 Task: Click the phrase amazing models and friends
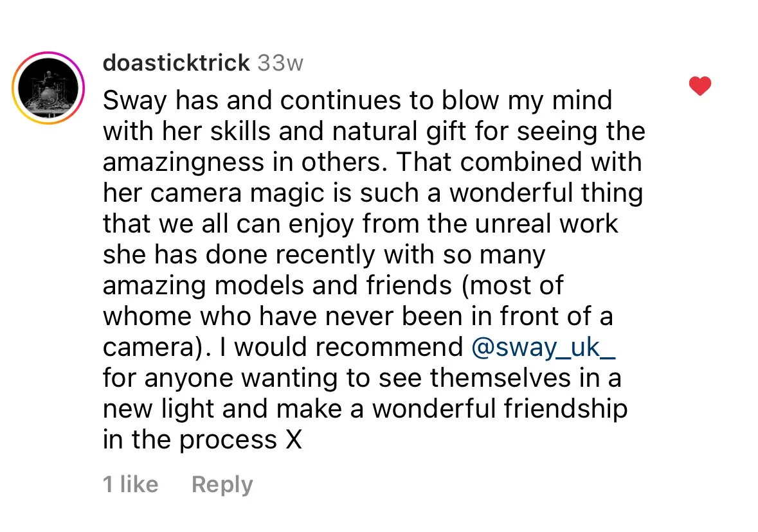click(277, 285)
